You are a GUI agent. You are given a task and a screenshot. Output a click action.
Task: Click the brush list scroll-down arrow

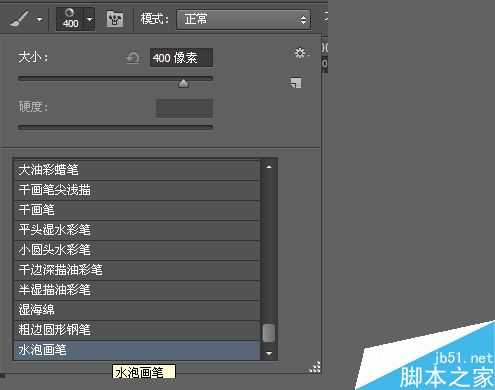tap(269, 353)
